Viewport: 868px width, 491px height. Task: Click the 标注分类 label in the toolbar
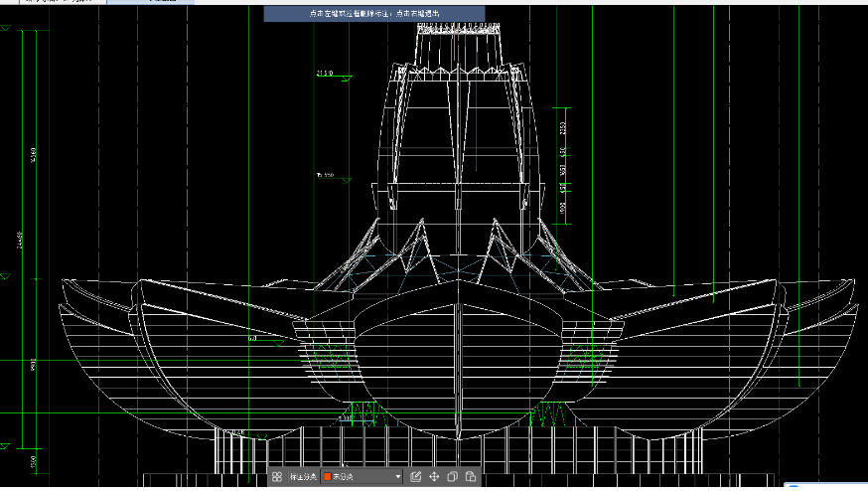(x=303, y=477)
